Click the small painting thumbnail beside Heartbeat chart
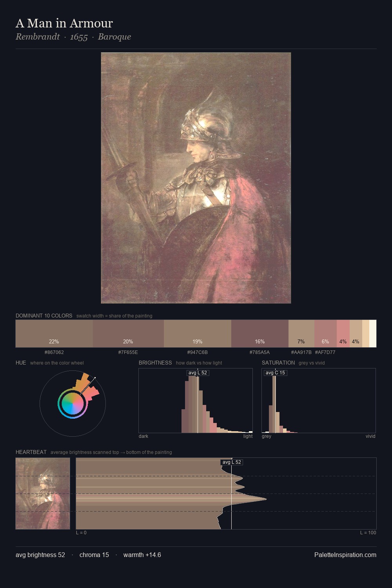The image size is (392, 588). 43,494
